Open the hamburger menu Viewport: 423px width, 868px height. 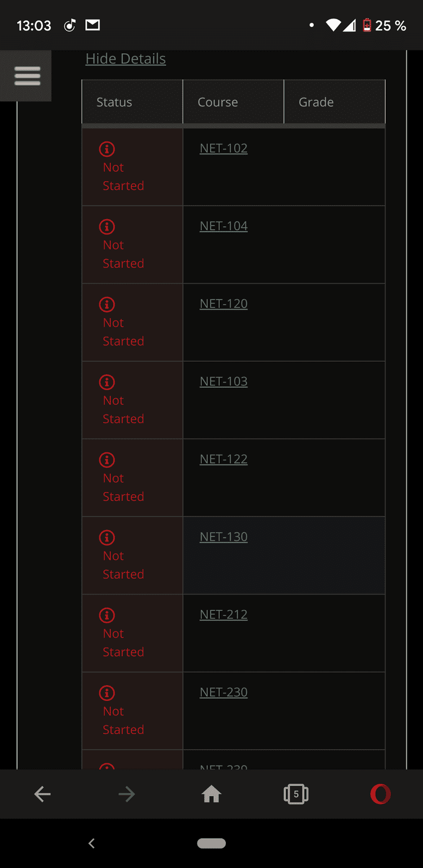point(27,76)
